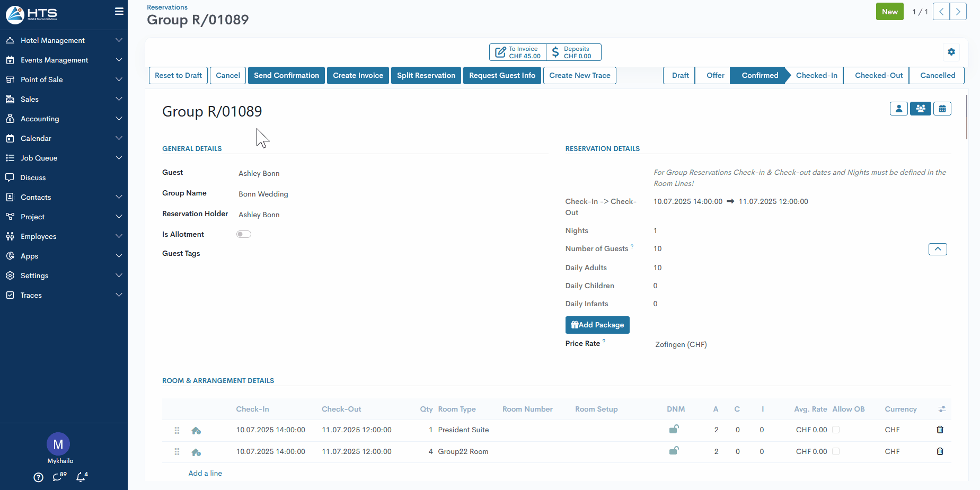This screenshot has width=980, height=490.
Task: Delete the President Suite room line
Action: tap(940, 430)
